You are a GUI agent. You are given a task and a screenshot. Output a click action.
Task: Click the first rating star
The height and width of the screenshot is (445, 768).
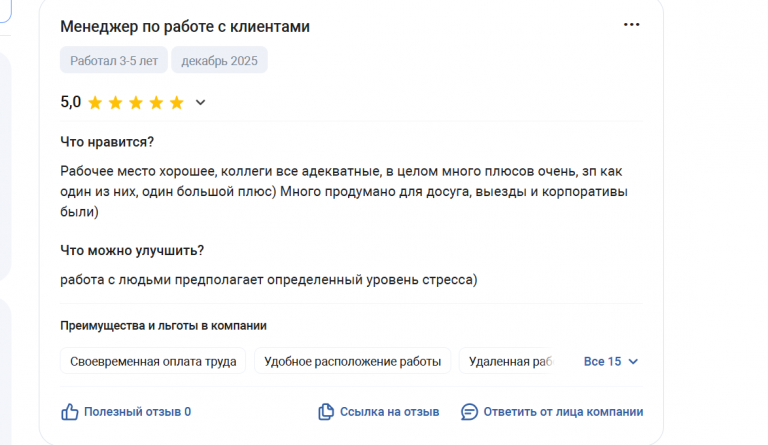96,102
